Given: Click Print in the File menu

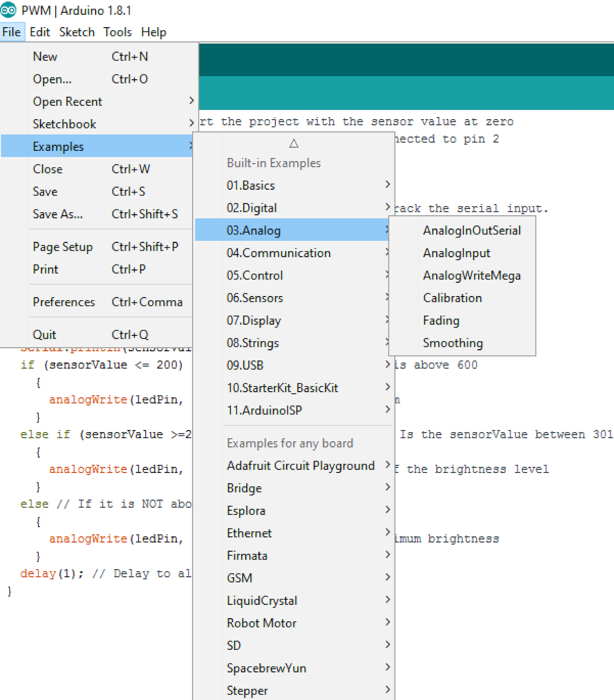Looking at the screenshot, I should tap(97, 269).
